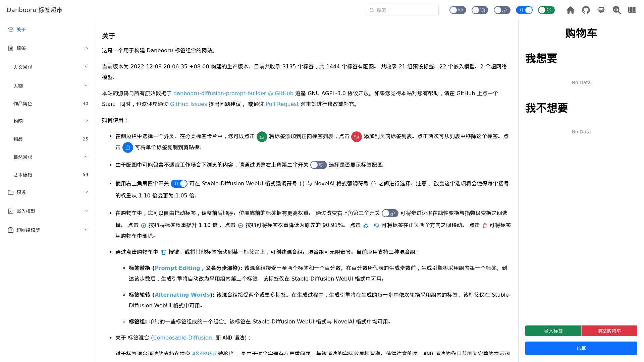This screenshot has height=362, width=644.
Task: Toggle the inline a^x switch in instructions
Action: (x=390, y=213)
